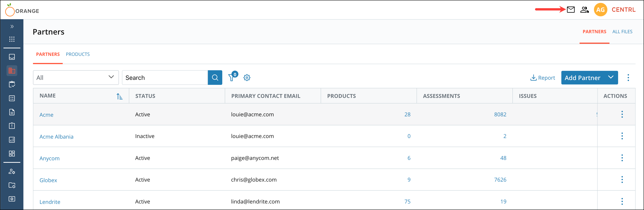Screen dimensions: 644x210
Task: Open the assessments clipboard icon in sidebar
Action: click(12, 84)
